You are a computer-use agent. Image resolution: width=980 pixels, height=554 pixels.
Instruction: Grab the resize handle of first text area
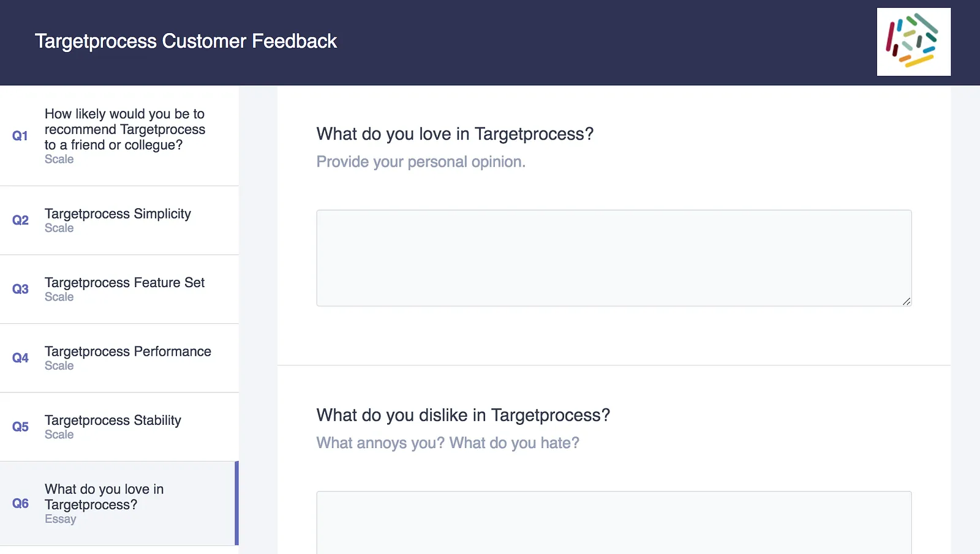(x=907, y=301)
